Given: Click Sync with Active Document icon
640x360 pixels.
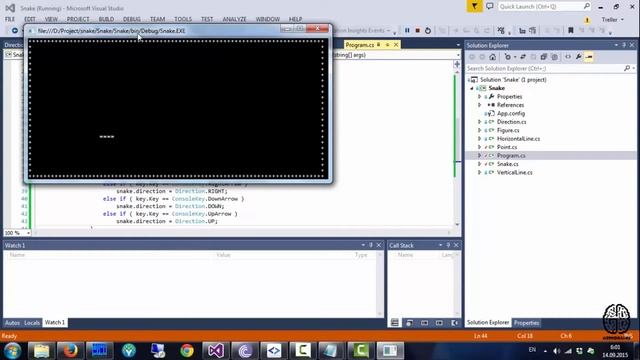Looking at the screenshot, I should (x=523, y=57).
